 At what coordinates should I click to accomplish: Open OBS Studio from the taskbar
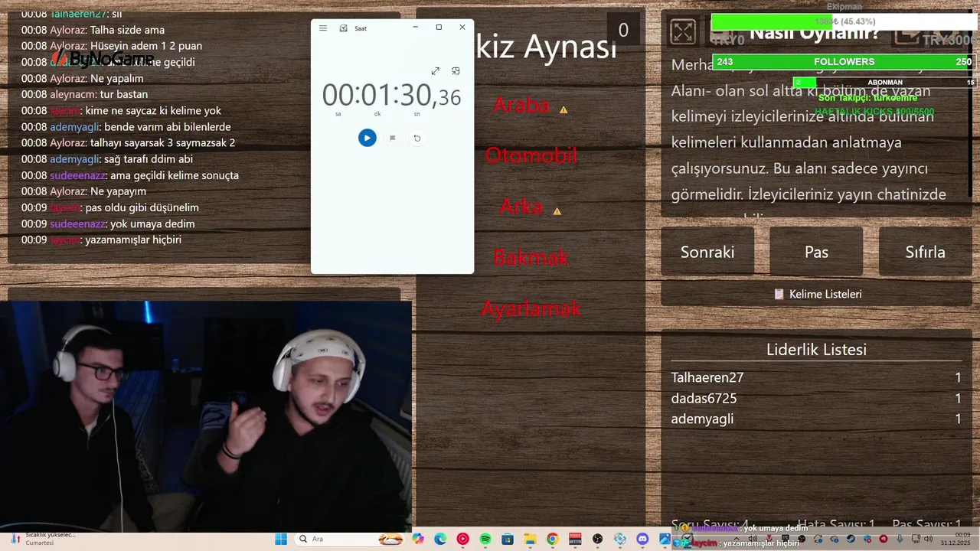pyautogui.click(x=597, y=539)
